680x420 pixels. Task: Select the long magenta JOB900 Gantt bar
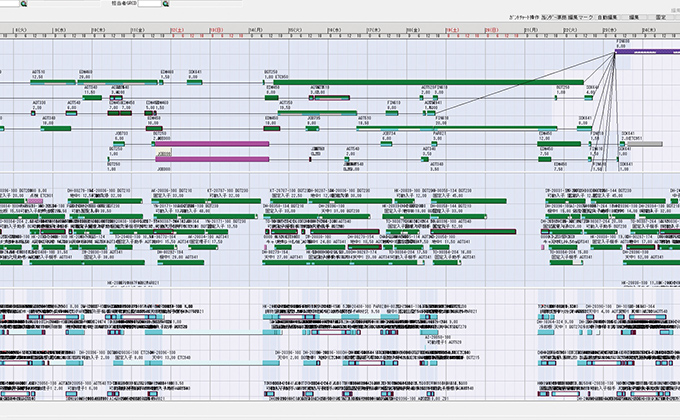point(211,144)
